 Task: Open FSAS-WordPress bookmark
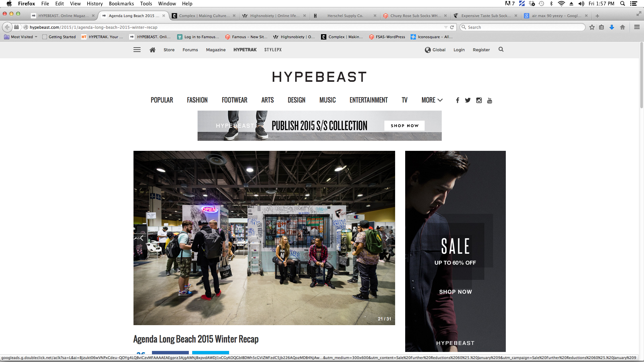(x=387, y=37)
